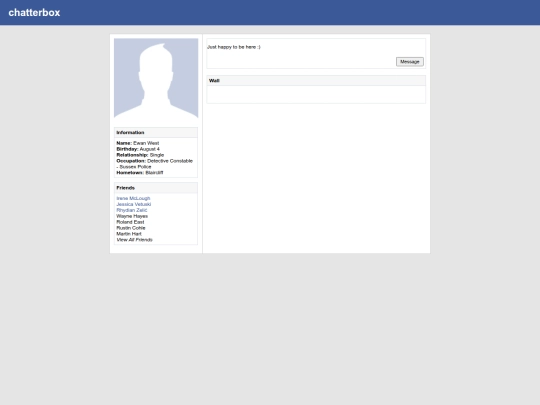Click the Message button
This screenshot has width=540, height=405.
[409, 62]
